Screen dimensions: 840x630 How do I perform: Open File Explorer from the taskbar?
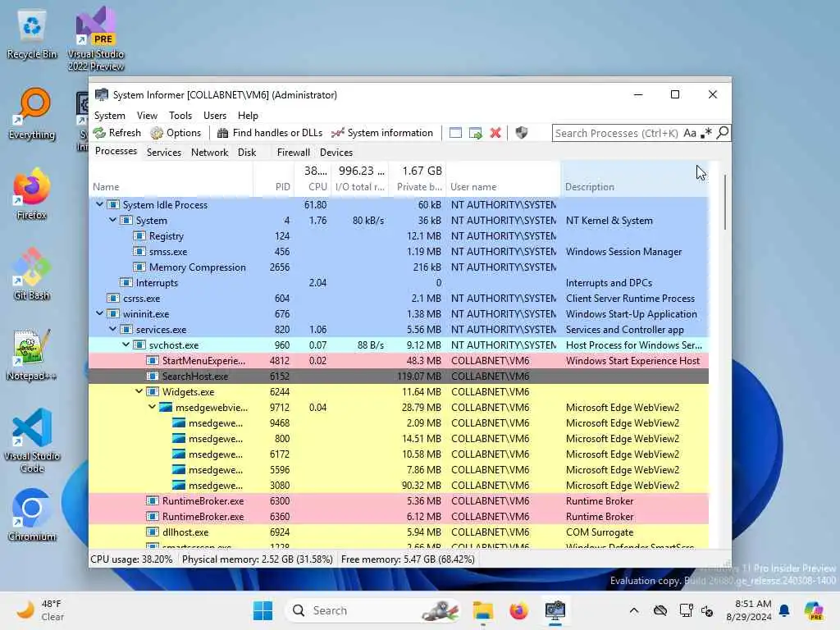(x=482, y=610)
